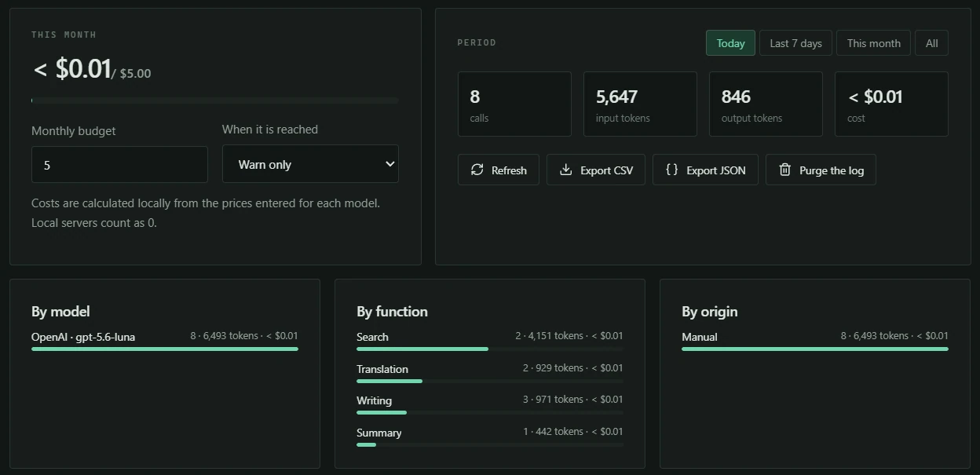Click the '8 calls' stat card
Viewport: 980px width, 475px height.
[x=514, y=104]
